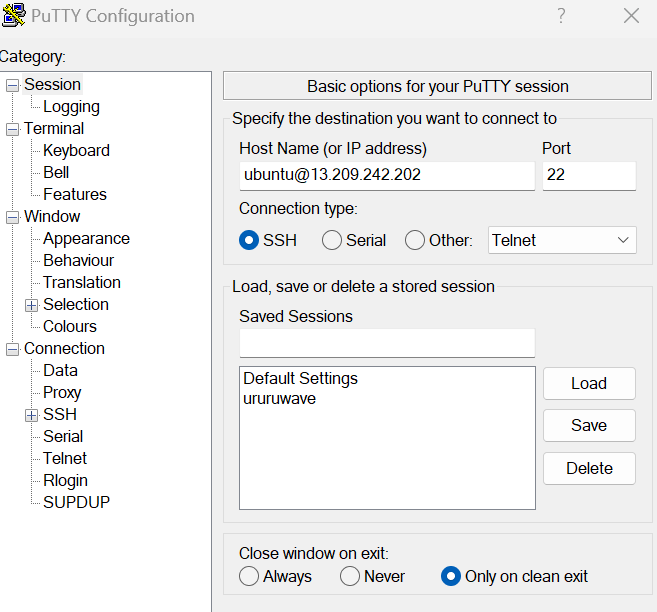Select the Serial connection type radio

331,240
